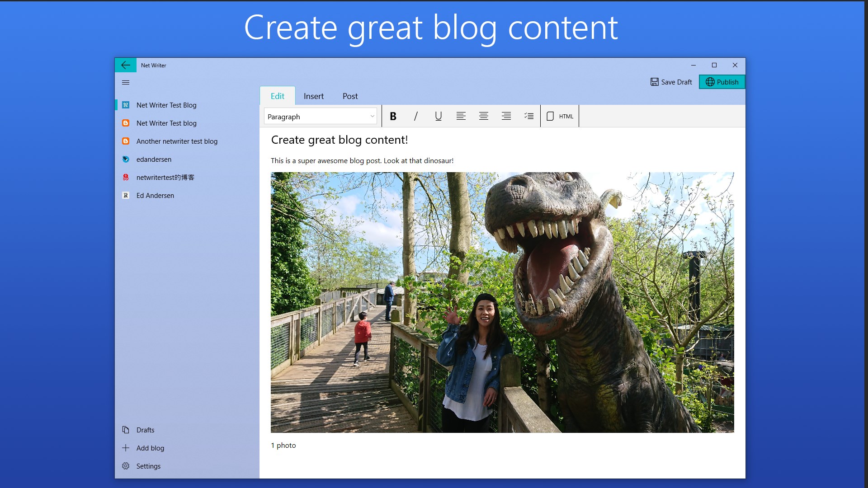868x488 pixels.
Task: Align text to the right
Action: (506, 116)
